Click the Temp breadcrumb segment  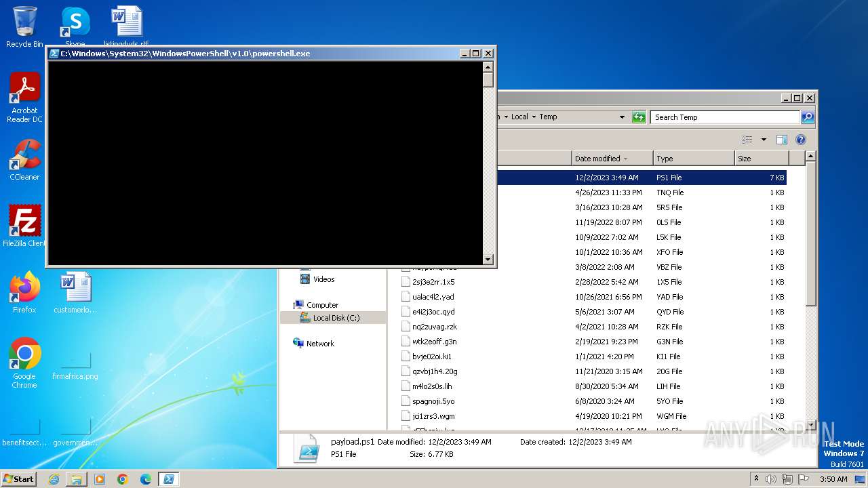click(x=548, y=117)
